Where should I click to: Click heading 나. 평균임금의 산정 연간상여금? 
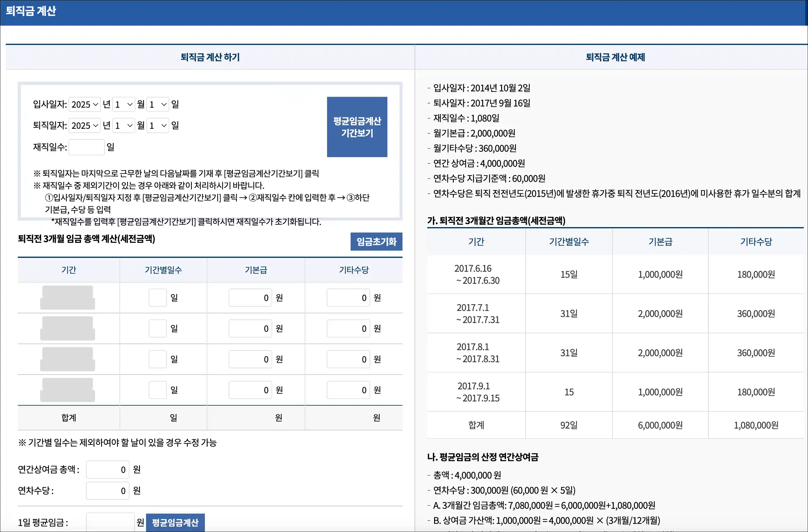[x=483, y=457]
